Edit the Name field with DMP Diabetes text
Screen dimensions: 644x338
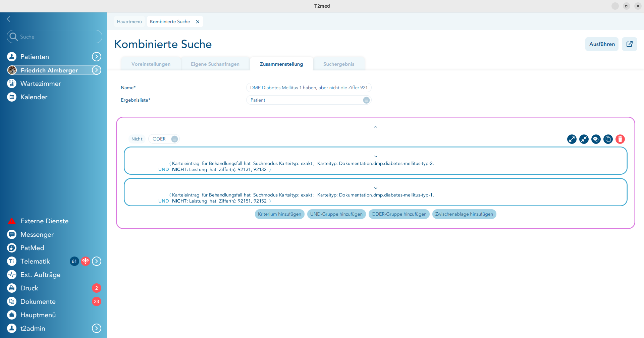click(309, 88)
